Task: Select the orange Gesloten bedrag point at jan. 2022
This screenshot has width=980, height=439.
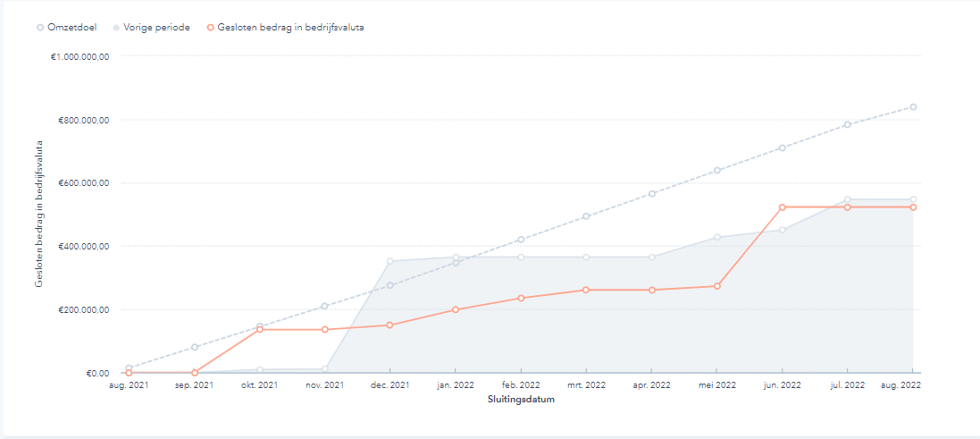Action: pos(456,309)
